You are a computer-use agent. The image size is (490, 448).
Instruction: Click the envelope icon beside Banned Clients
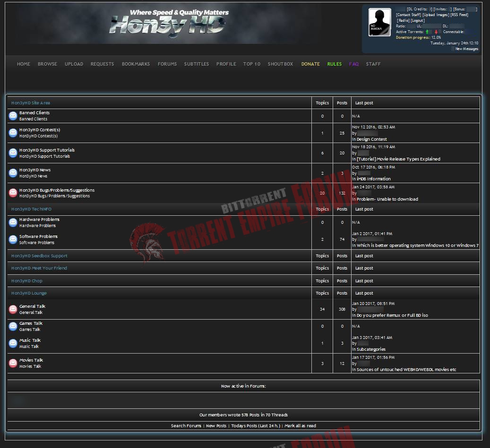(x=13, y=116)
